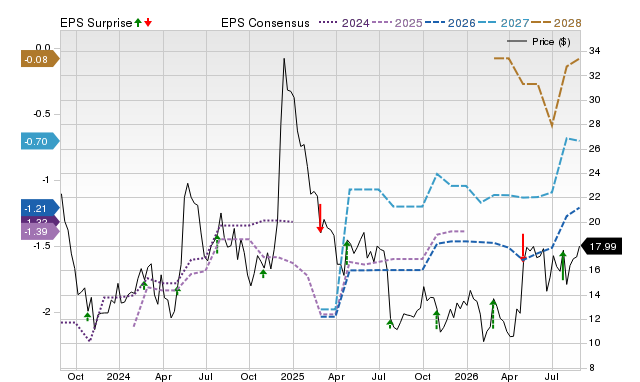
Task: Toggle the 2025 light purple consensus legend entry
Action: 397,23
